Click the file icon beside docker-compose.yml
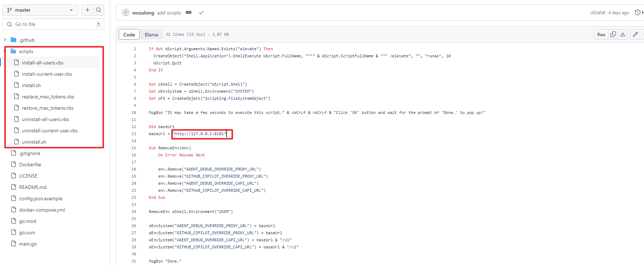This screenshot has height=265, width=644. coord(14,209)
